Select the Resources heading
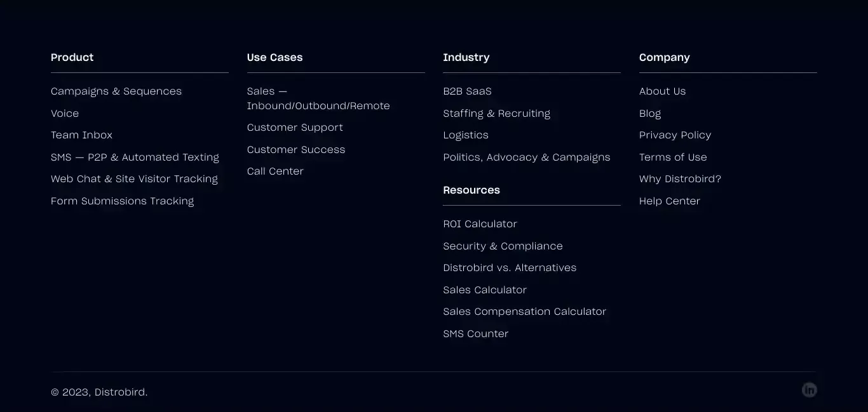Viewport: 868px width, 412px height. [471, 190]
